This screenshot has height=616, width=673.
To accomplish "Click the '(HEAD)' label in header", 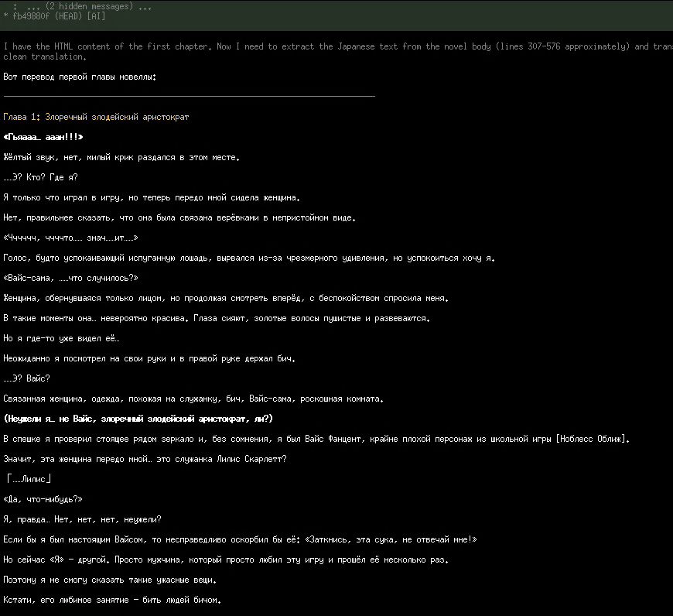I will (68, 16).
